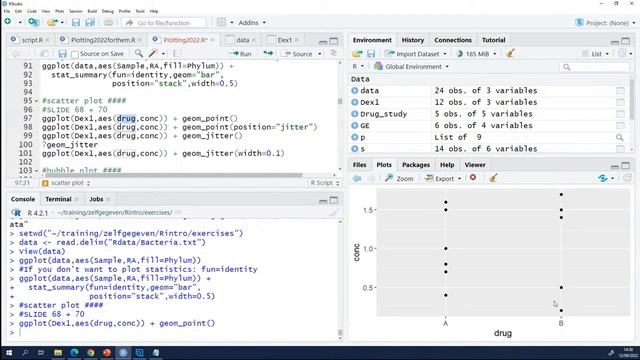Screen dimensions: 640x360
Task: Open the Open File folder icon
Action: (51, 22)
